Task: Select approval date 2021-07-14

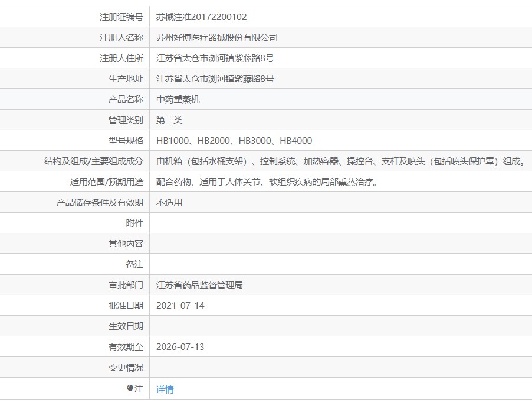Action: tap(180, 306)
